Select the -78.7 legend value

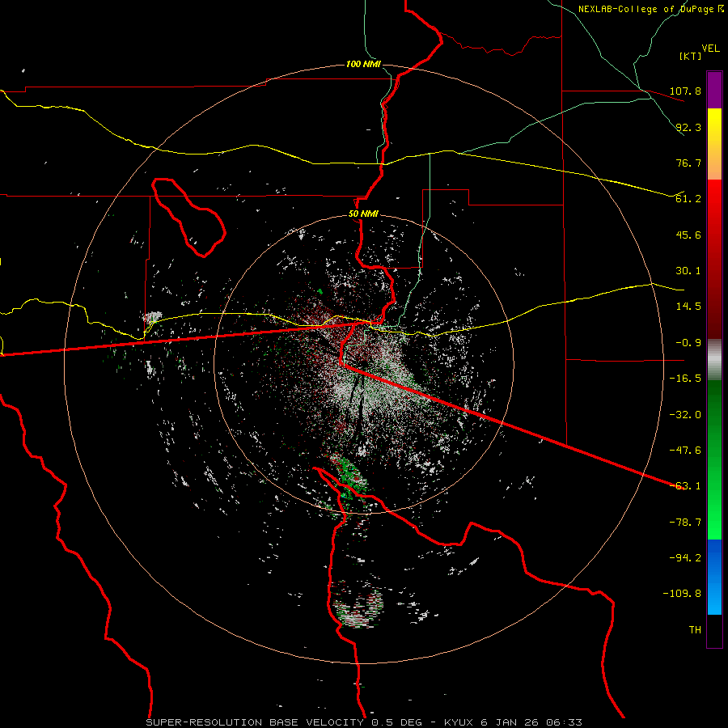(x=686, y=523)
